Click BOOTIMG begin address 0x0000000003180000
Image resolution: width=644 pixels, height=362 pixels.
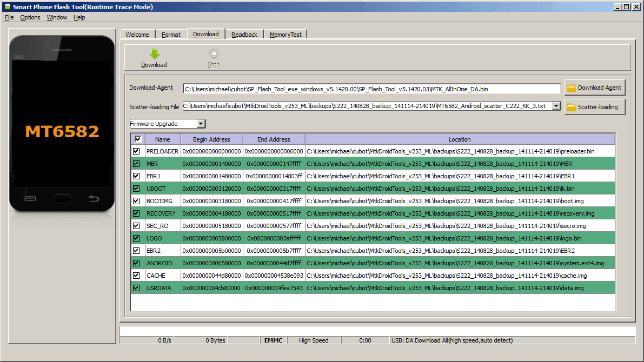pyautogui.click(x=211, y=201)
